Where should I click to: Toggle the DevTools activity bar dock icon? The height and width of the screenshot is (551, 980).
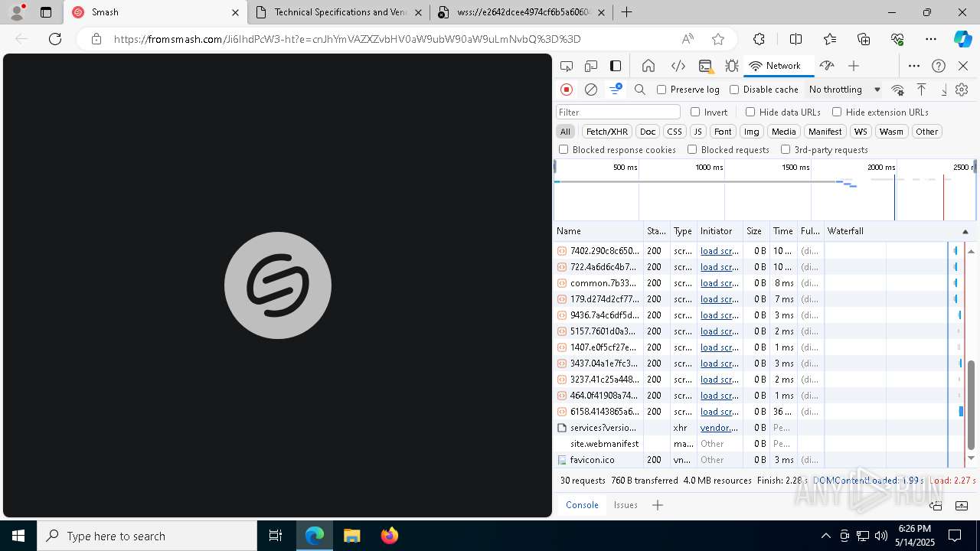pos(616,66)
